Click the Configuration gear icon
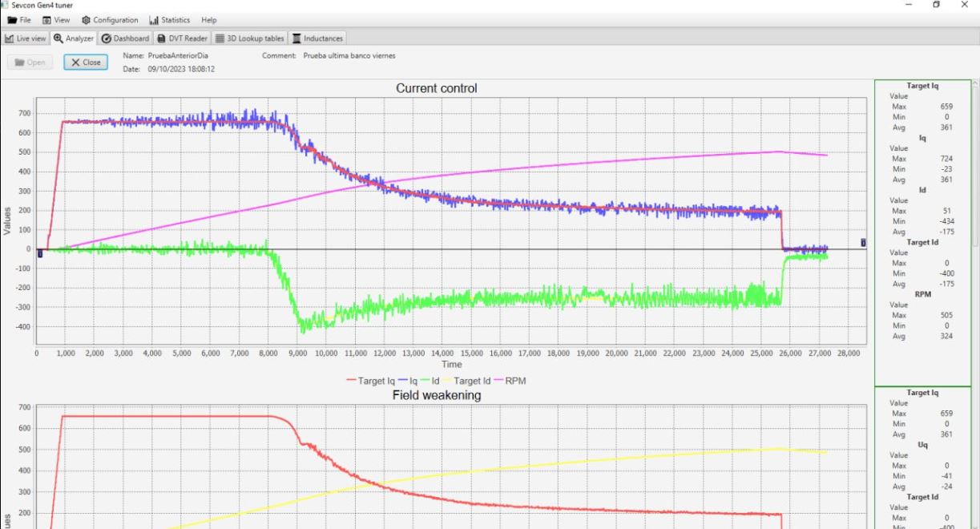 pos(84,20)
